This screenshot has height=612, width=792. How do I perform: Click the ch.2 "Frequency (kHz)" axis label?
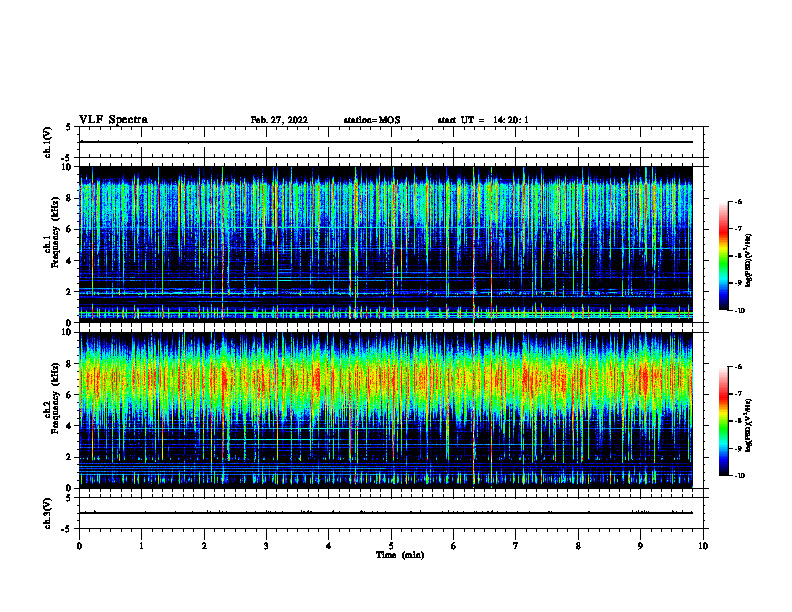(x=55, y=398)
